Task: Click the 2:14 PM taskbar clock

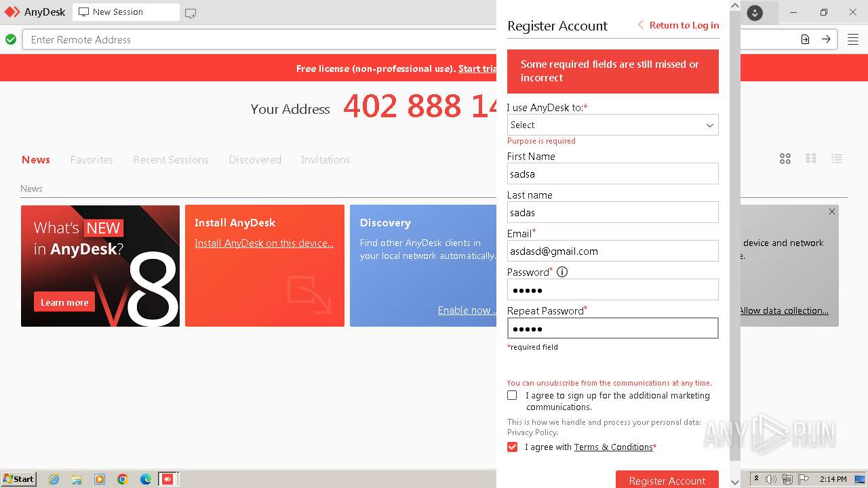Action: 833,479
